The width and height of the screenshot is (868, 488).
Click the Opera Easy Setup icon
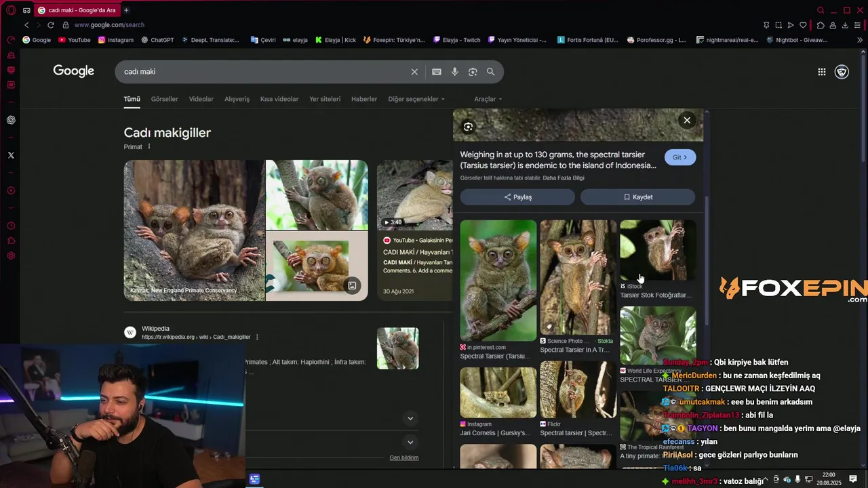click(x=858, y=25)
